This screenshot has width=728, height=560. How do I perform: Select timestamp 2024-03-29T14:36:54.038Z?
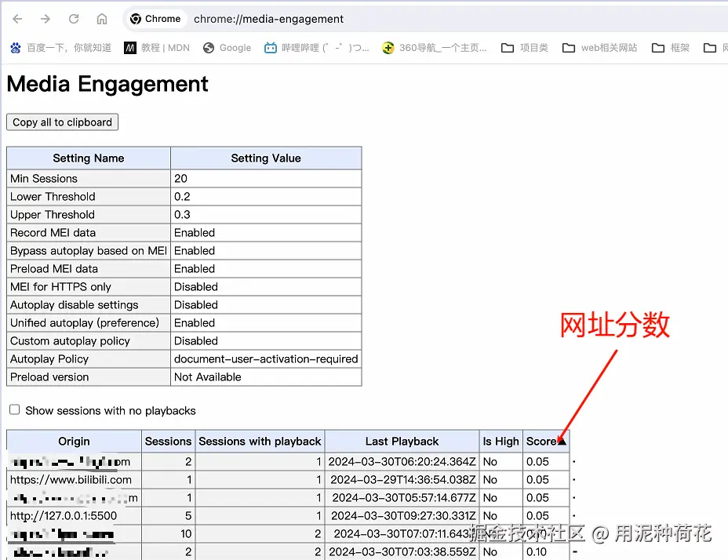(x=402, y=480)
